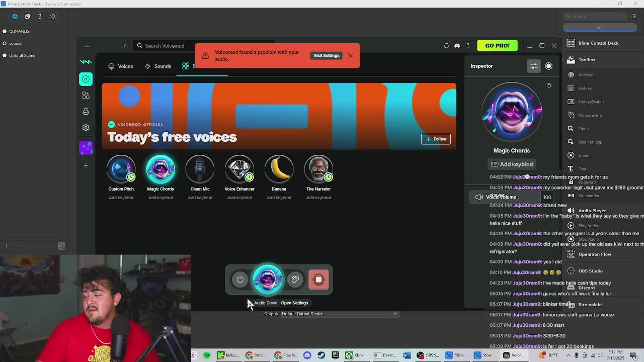Select Play Audio action
Viewport: 644px width, 362px height.
point(588,226)
